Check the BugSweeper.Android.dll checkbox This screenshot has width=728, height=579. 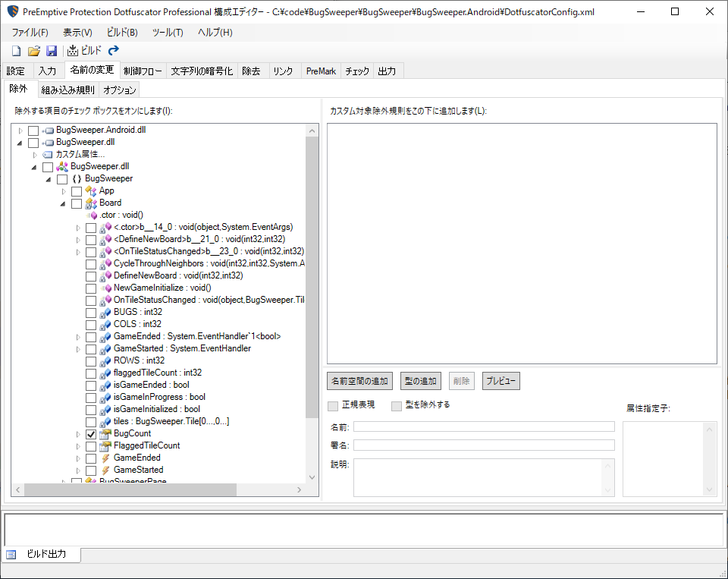click(33, 131)
